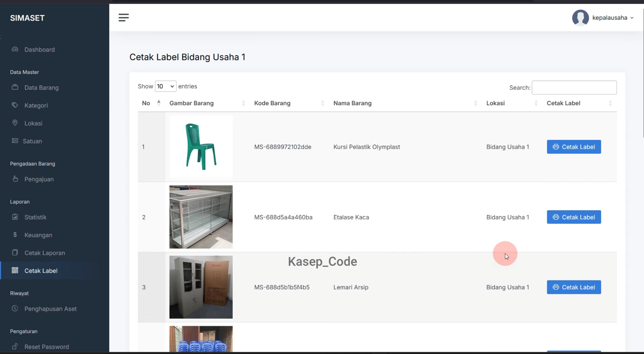Click the SIMASET brand link
Image resolution: width=644 pixels, height=354 pixels.
[27, 18]
